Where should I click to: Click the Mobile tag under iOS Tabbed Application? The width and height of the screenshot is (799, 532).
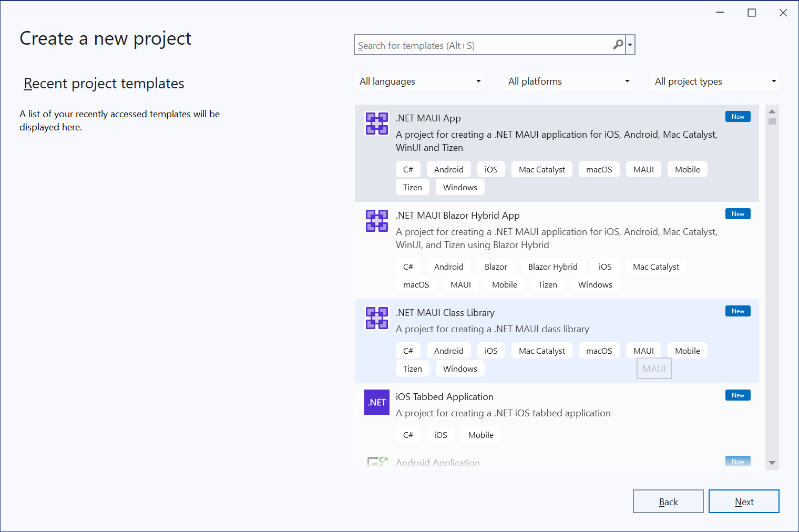[481, 435]
